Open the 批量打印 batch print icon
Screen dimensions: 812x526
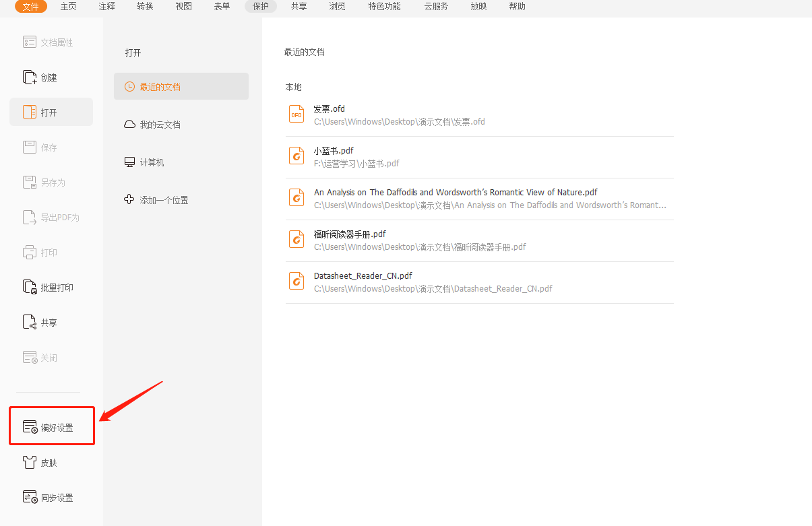(30, 288)
